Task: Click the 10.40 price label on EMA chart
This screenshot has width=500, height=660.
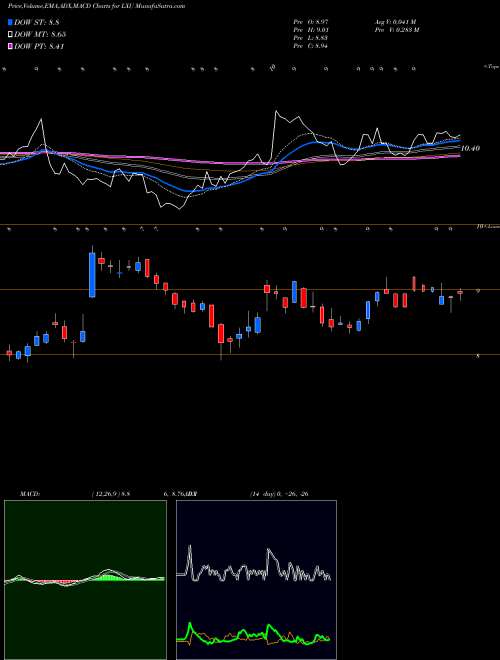Action: point(470,148)
